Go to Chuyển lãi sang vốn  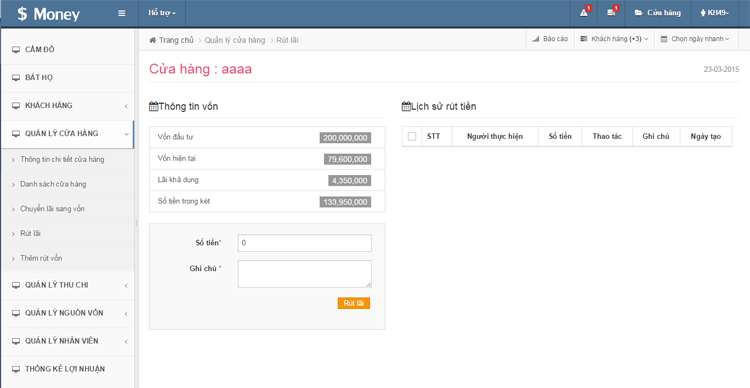(52, 209)
